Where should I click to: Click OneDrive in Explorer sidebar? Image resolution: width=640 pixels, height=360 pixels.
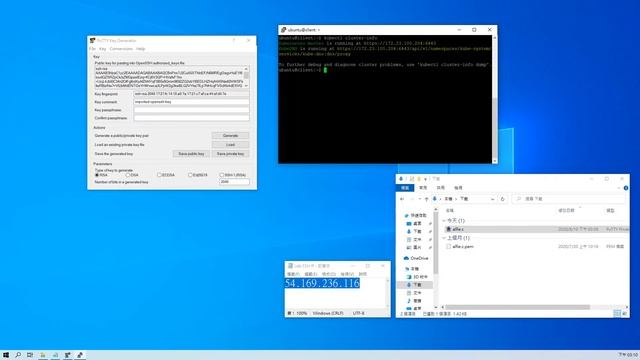pos(416,258)
